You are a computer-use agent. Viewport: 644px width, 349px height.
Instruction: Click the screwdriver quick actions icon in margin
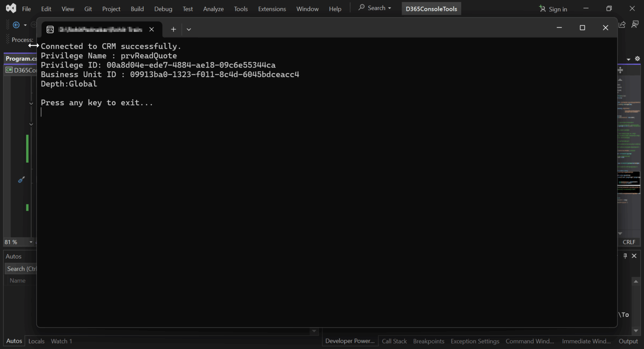click(x=21, y=180)
